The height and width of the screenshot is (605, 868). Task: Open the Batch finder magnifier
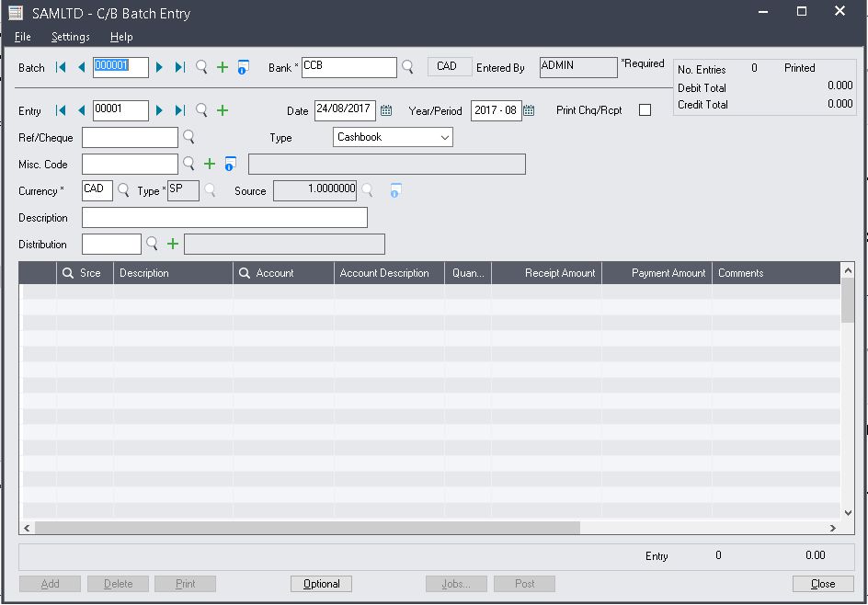[x=201, y=67]
